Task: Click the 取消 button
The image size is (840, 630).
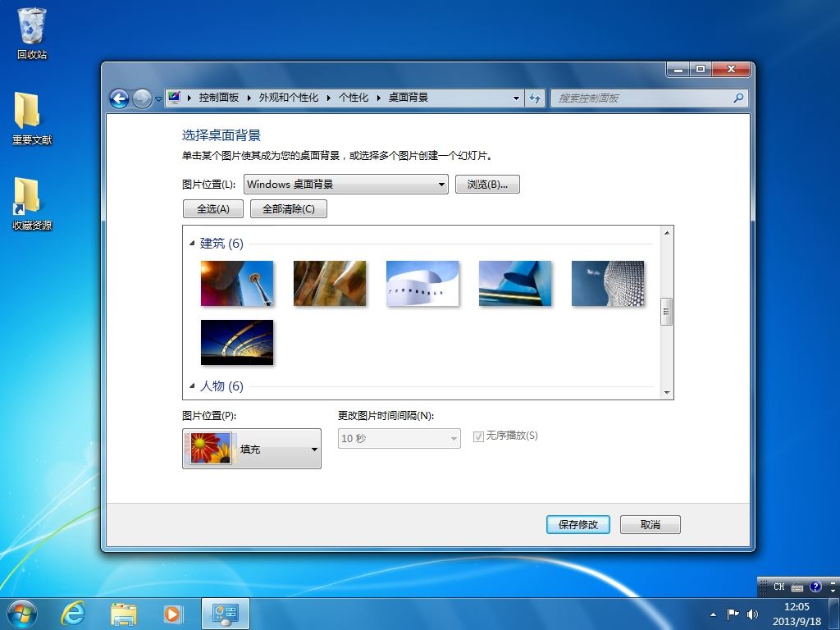Action: (x=651, y=524)
